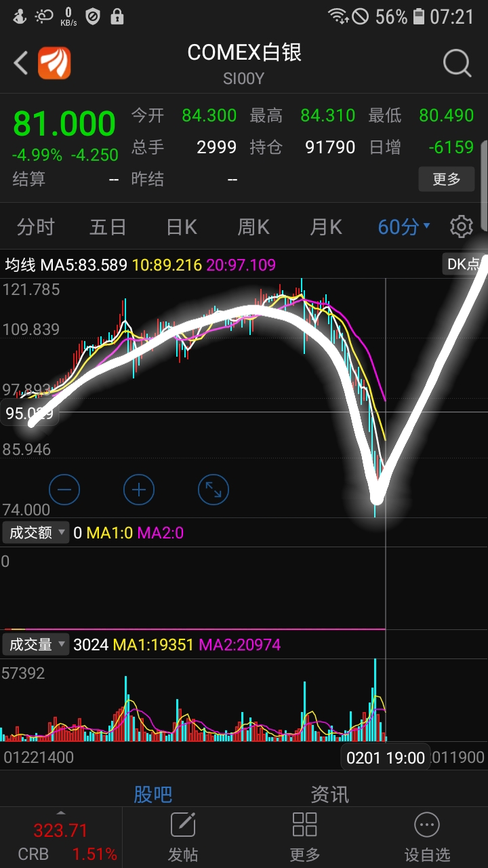Open the 资讯 tab
488x868 pixels.
[329, 793]
